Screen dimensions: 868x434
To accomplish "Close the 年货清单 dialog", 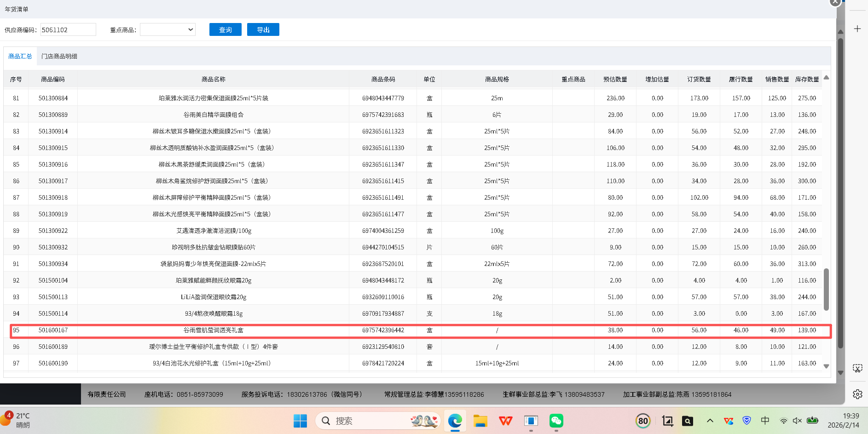I will point(835,2).
